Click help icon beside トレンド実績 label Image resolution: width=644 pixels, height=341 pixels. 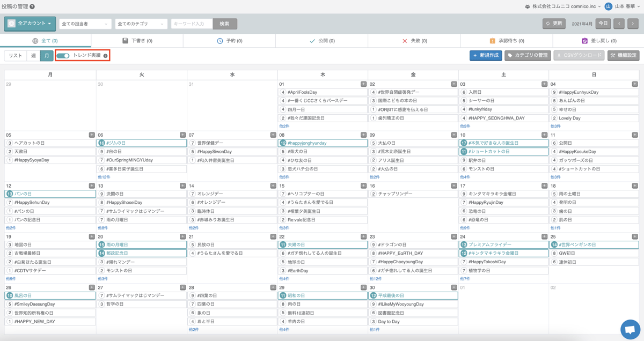point(105,56)
